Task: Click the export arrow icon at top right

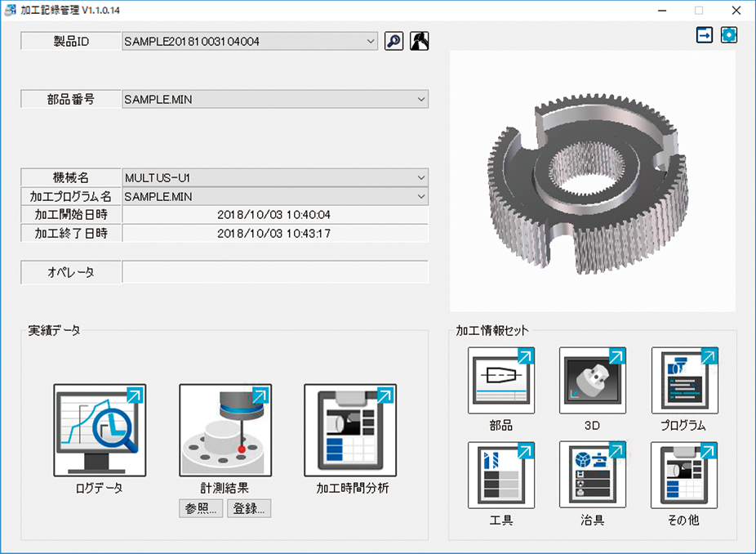Action: tap(705, 35)
